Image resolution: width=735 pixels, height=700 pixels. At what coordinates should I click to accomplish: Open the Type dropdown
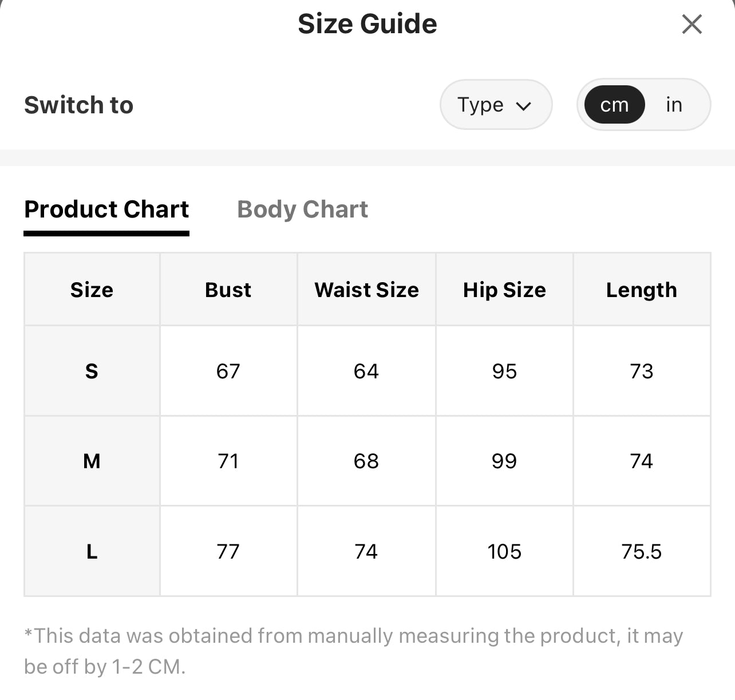(496, 105)
